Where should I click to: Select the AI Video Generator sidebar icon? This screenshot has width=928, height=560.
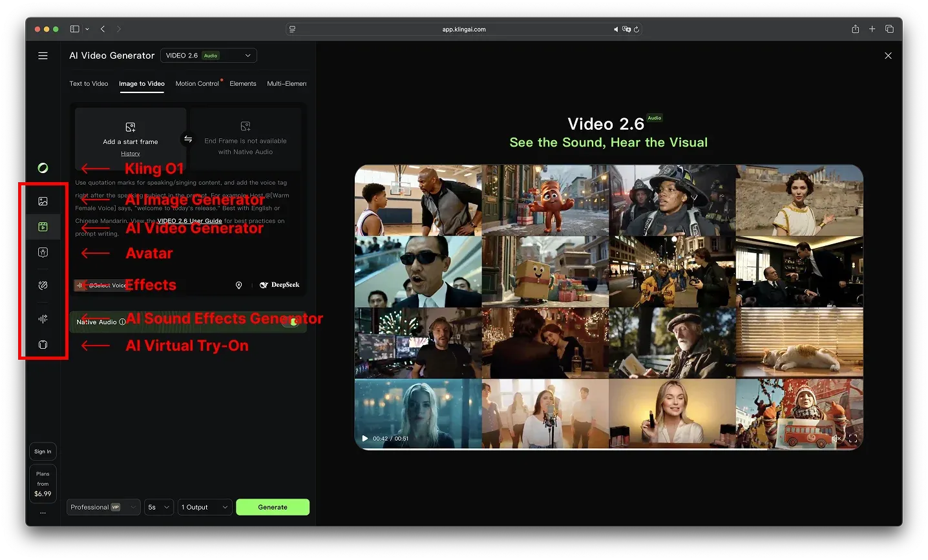coord(43,227)
